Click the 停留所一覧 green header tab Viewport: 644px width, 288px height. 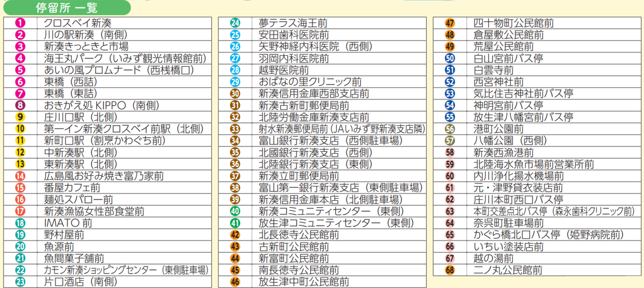tap(66, 8)
